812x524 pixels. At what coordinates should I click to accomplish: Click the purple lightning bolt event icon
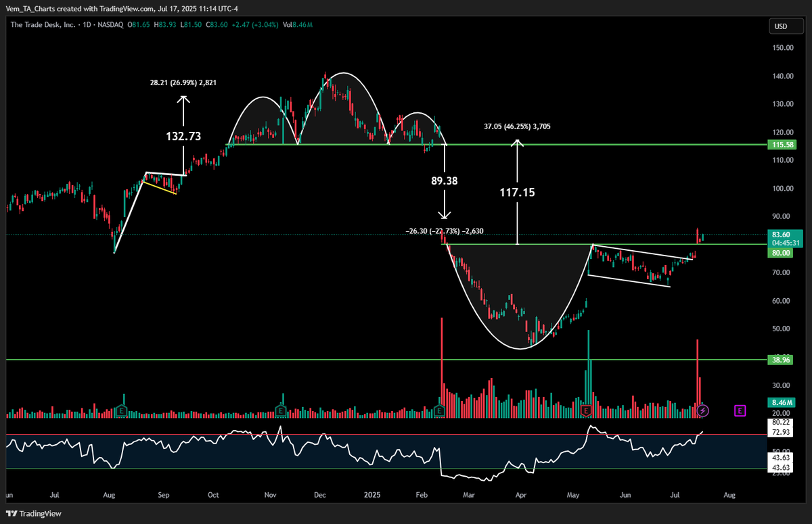point(703,410)
